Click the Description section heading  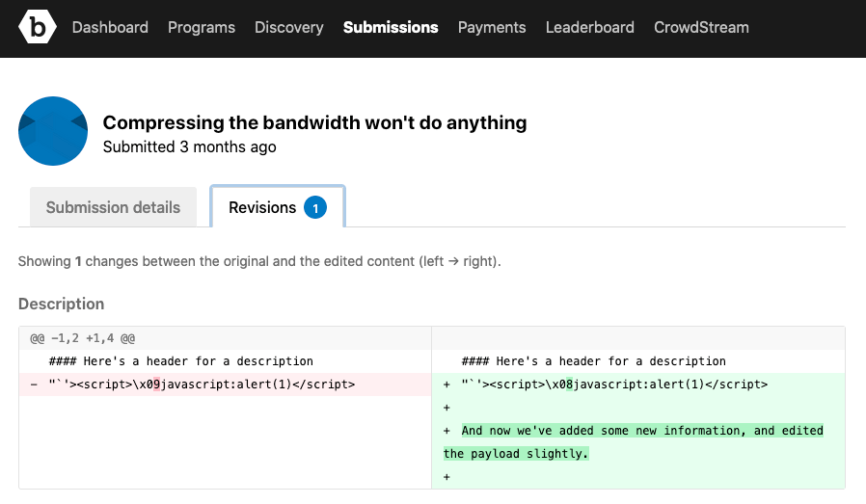click(61, 304)
